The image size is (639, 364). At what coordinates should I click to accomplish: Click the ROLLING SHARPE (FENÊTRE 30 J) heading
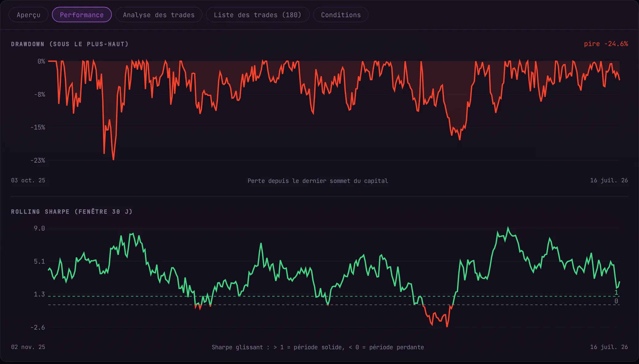click(72, 212)
